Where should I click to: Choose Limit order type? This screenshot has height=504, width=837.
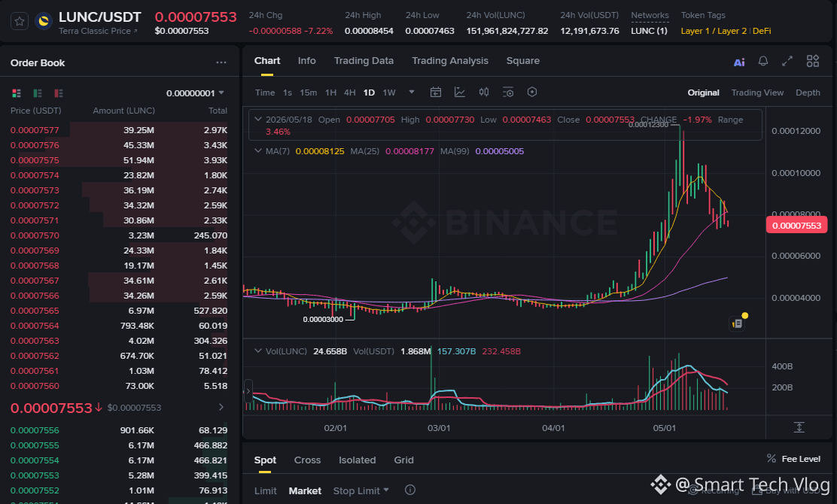coord(265,490)
